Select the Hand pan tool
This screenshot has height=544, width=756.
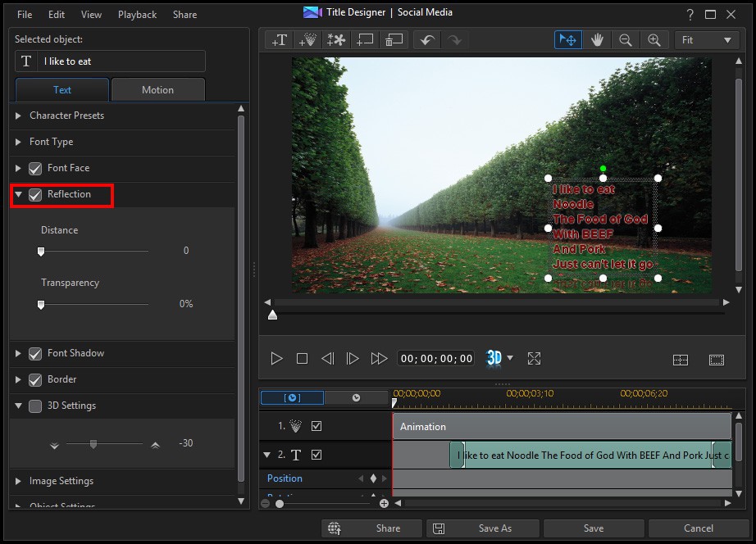pos(597,40)
